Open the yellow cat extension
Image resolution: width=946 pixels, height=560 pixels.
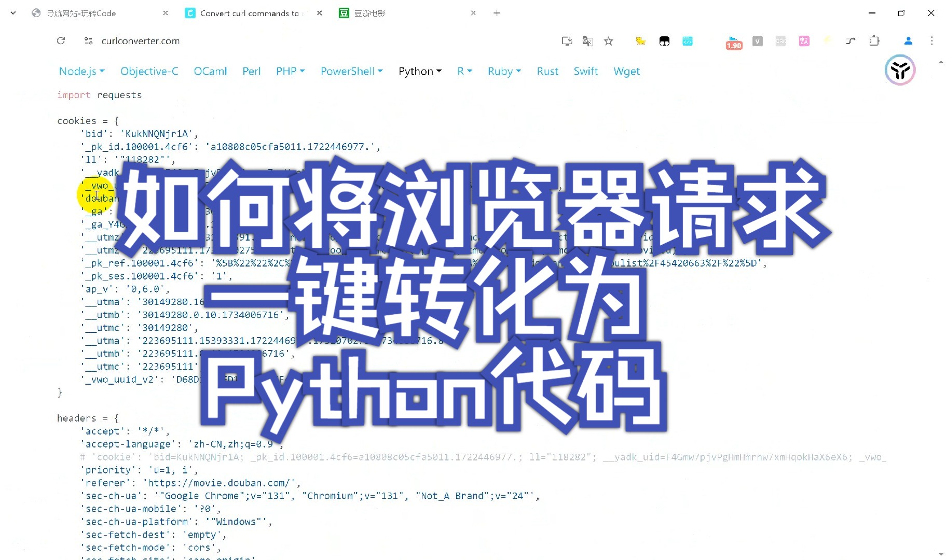(641, 41)
